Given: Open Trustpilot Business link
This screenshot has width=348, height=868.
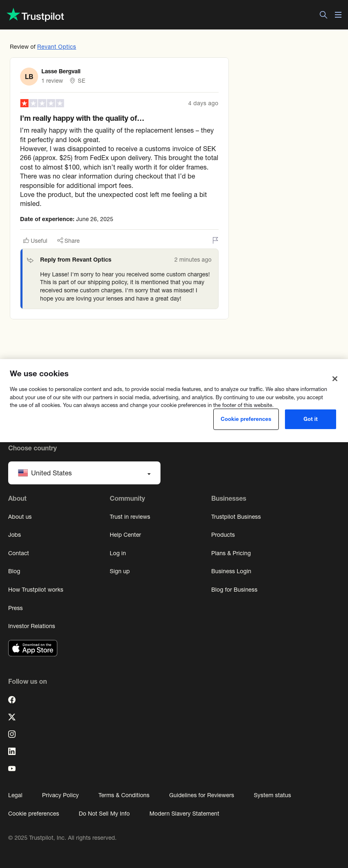Looking at the screenshot, I should [236, 517].
